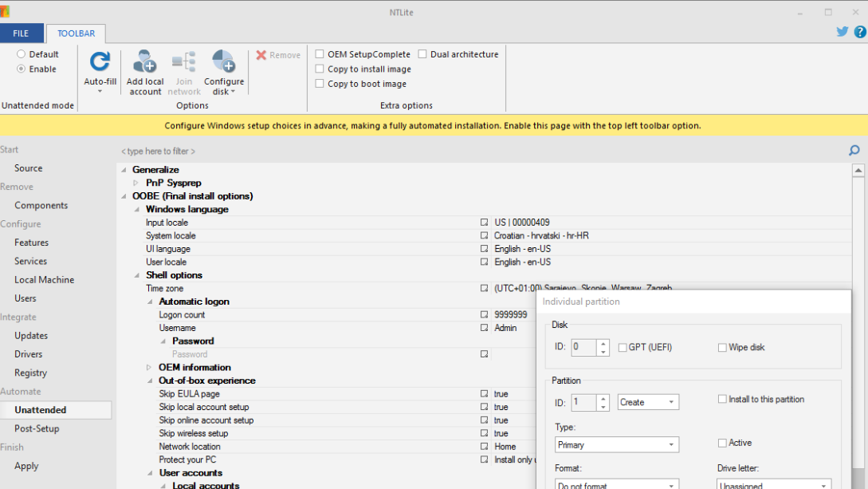The height and width of the screenshot is (489, 868).
Task: Open the Components page
Action: click(41, 205)
